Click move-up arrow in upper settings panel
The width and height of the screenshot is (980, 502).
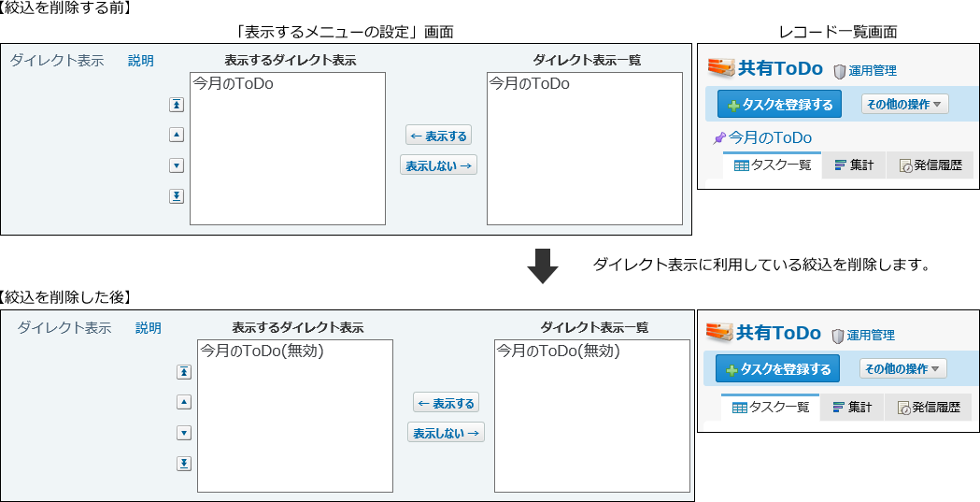tap(177, 135)
